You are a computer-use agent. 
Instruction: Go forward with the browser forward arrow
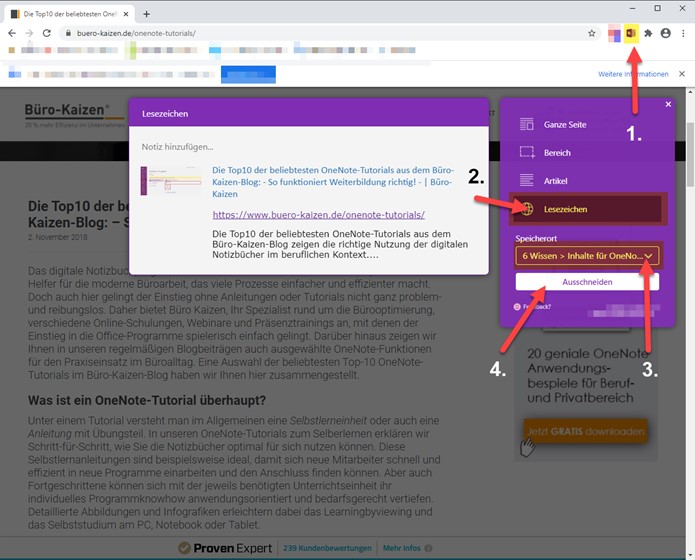point(29,33)
